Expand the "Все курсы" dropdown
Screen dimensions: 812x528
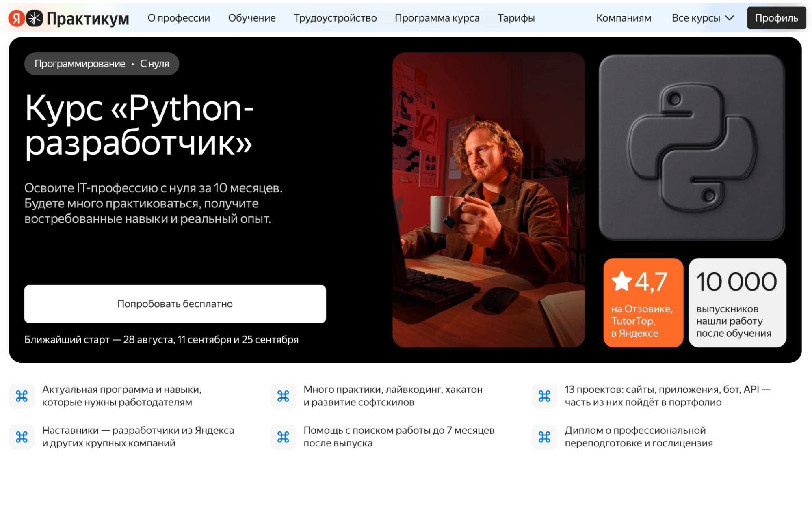click(702, 18)
